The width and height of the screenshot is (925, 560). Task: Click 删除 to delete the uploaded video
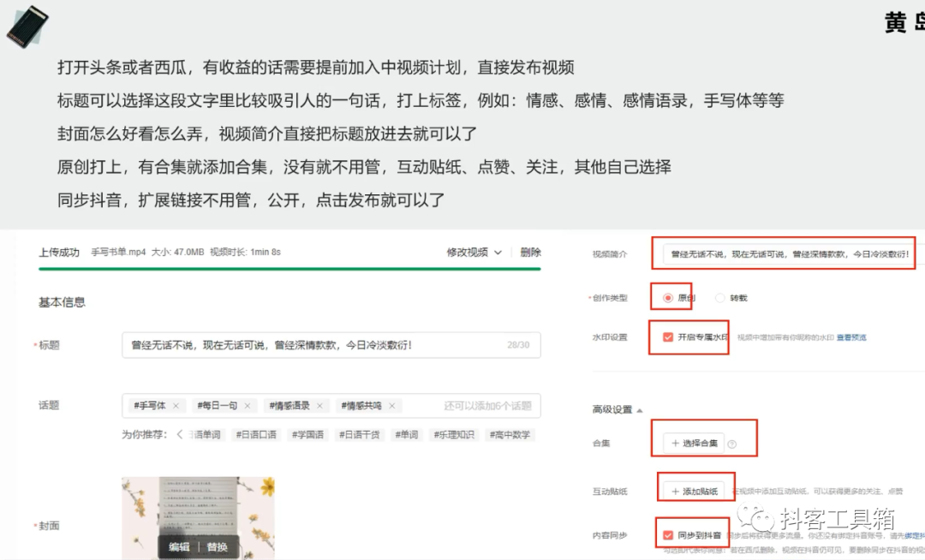528,254
